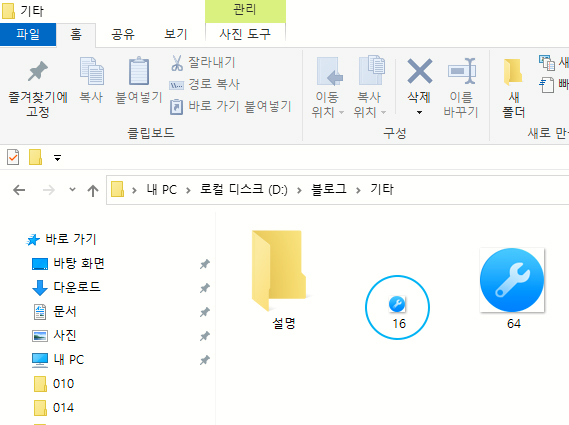Select the small wrench file named 16
Image resolution: width=569 pixels, height=425 pixels.
tap(398, 312)
